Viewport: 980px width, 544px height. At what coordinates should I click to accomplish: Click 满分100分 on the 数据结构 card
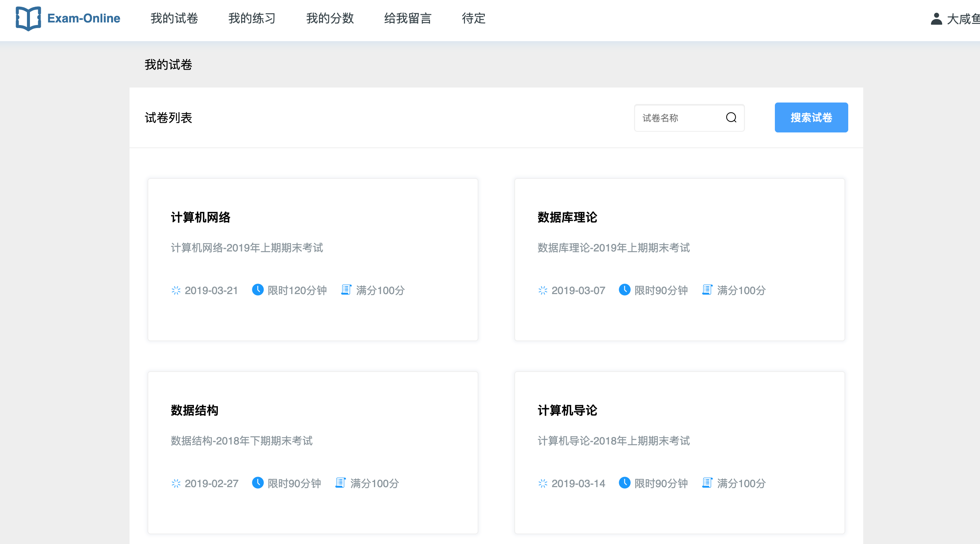click(x=375, y=483)
